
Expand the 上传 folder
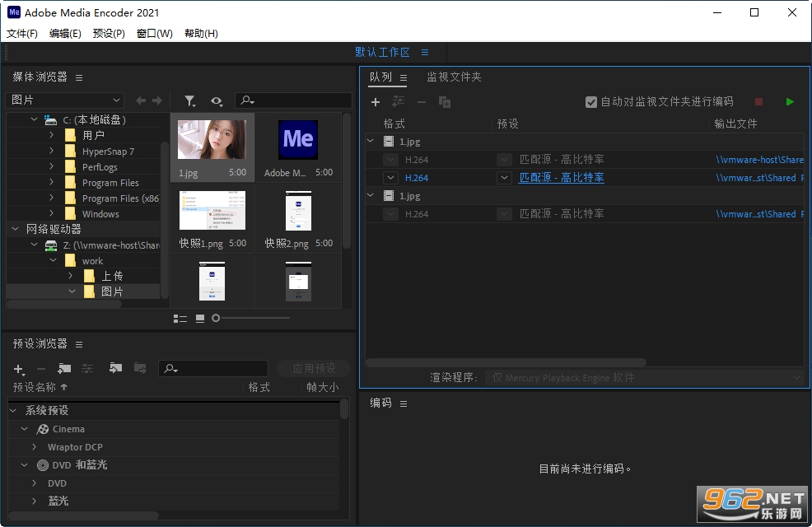71,276
